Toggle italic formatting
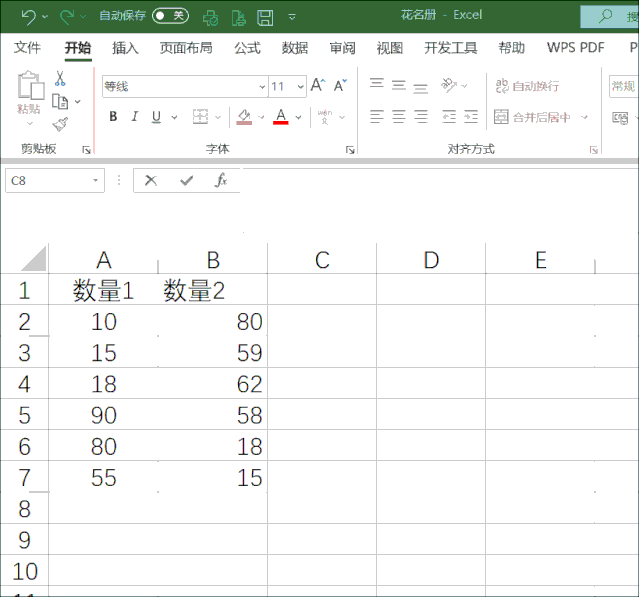 pyautogui.click(x=135, y=117)
